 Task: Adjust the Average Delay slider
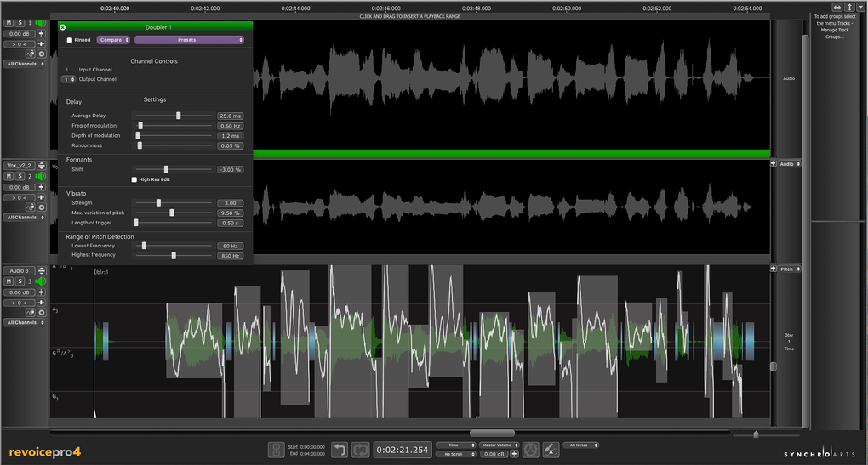178,116
